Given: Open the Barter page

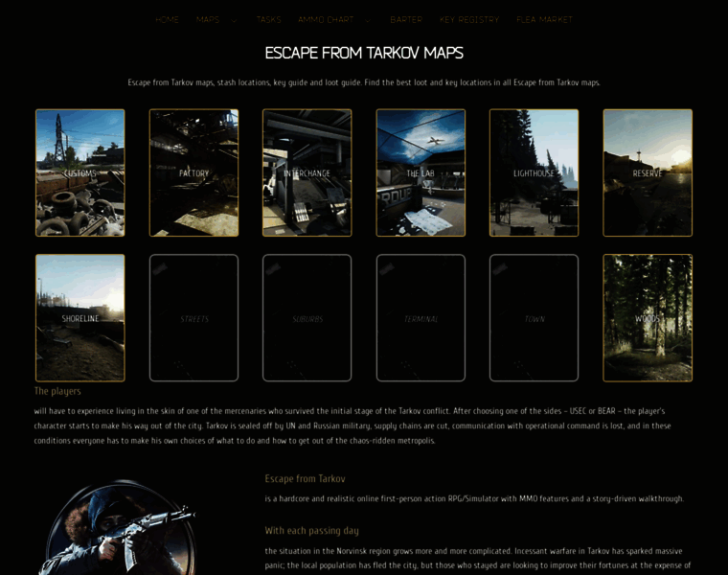Looking at the screenshot, I should click(406, 19).
